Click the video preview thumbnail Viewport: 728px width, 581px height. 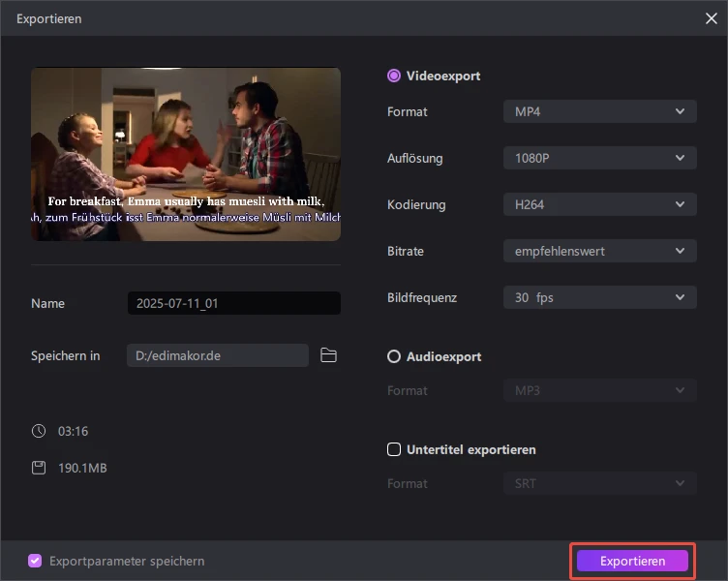186,154
